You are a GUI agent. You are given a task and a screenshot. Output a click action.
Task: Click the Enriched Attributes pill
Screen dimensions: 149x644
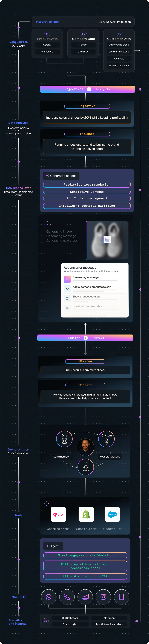click(x=119, y=66)
